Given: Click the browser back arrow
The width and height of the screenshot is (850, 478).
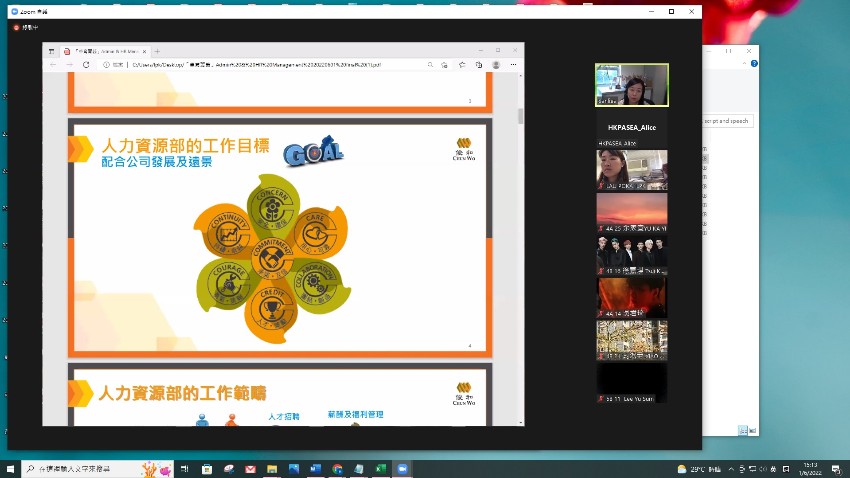Looking at the screenshot, I should click(x=53, y=64).
